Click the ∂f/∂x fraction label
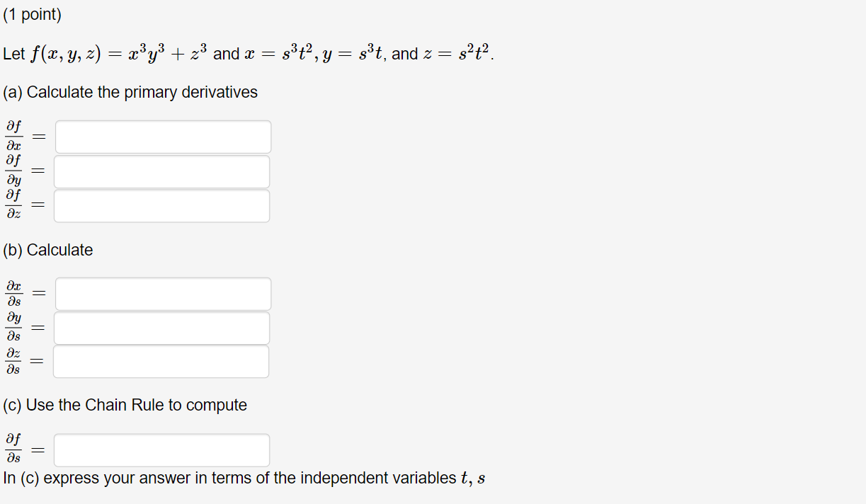Viewport: 866px width, 504px height. tap(13, 136)
